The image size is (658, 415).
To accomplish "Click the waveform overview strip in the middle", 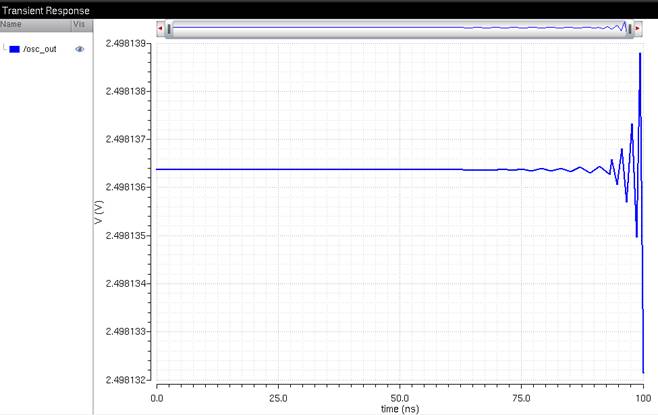I will [x=400, y=28].
